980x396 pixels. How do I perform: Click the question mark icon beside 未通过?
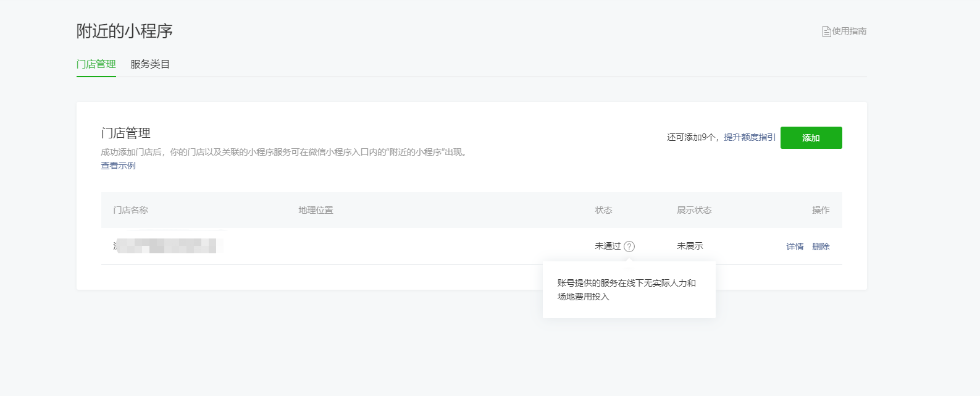[x=629, y=246]
